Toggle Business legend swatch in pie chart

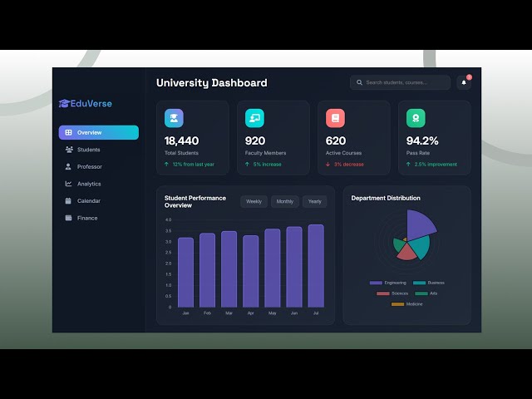pyautogui.click(x=419, y=283)
